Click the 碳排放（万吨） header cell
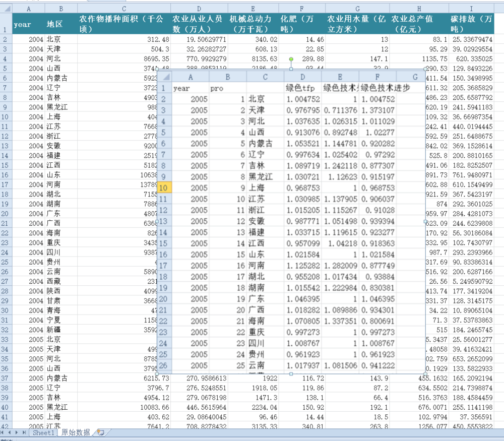 pyautogui.click(x=471, y=24)
